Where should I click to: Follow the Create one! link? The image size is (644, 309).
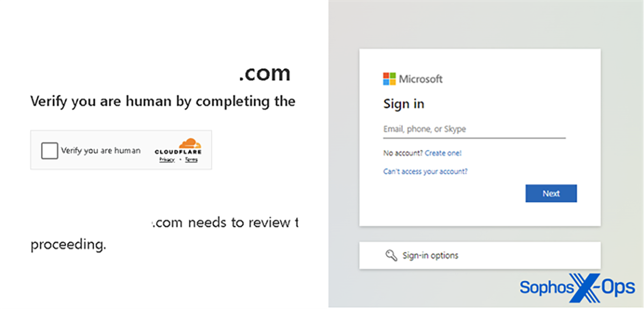tap(443, 153)
